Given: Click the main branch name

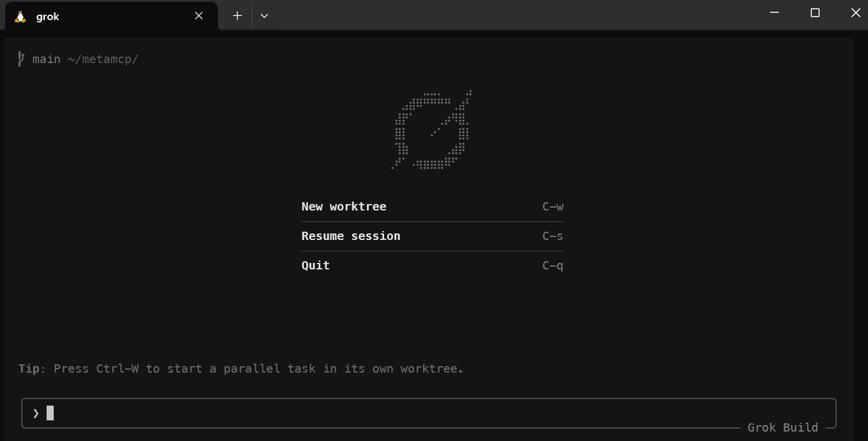Looking at the screenshot, I should [46, 59].
